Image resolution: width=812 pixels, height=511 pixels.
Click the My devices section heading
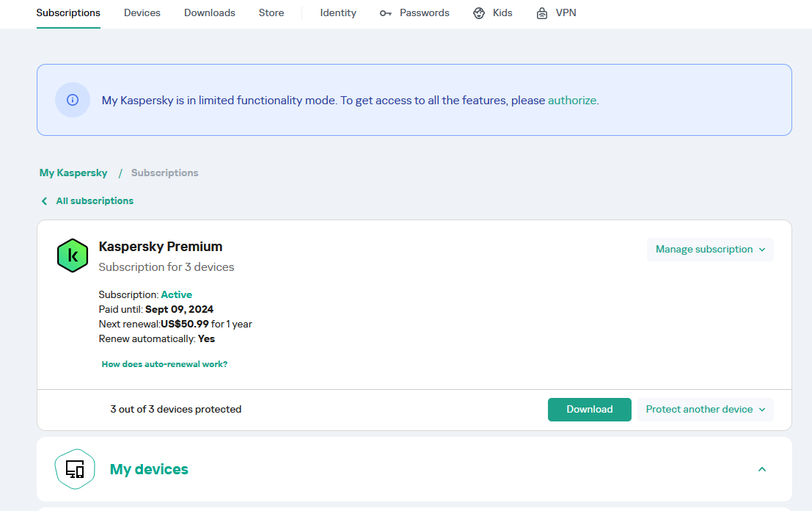[149, 469]
